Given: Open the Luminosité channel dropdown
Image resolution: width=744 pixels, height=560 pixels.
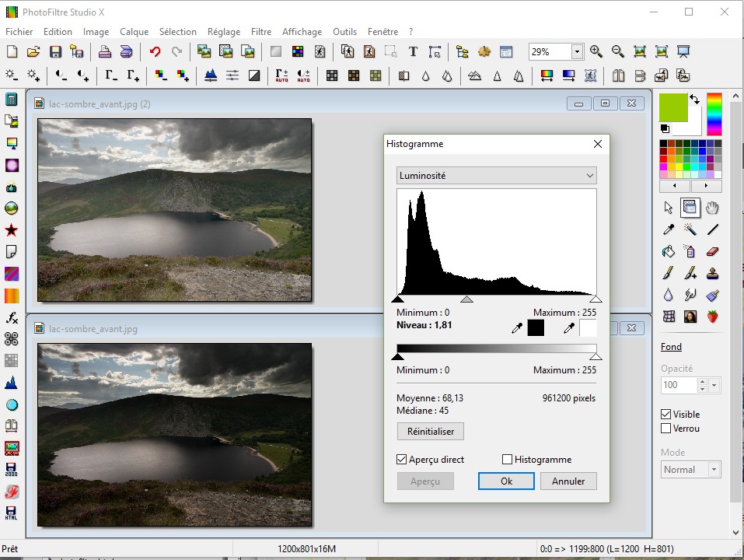Looking at the screenshot, I should [496, 176].
